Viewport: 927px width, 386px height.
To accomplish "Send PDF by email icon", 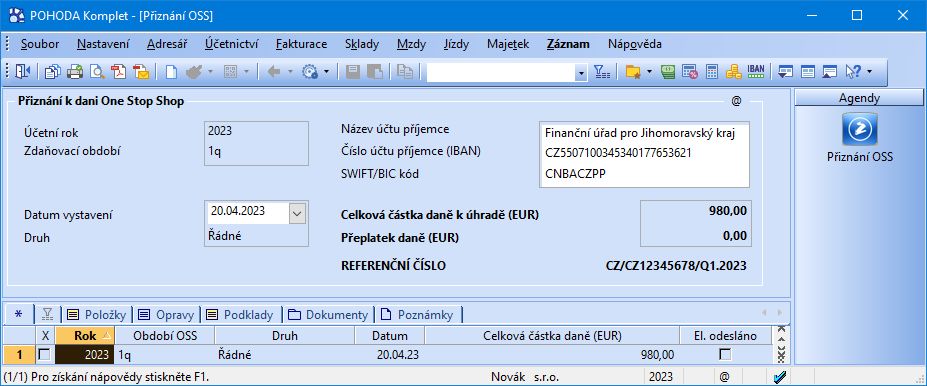I will [x=141, y=72].
